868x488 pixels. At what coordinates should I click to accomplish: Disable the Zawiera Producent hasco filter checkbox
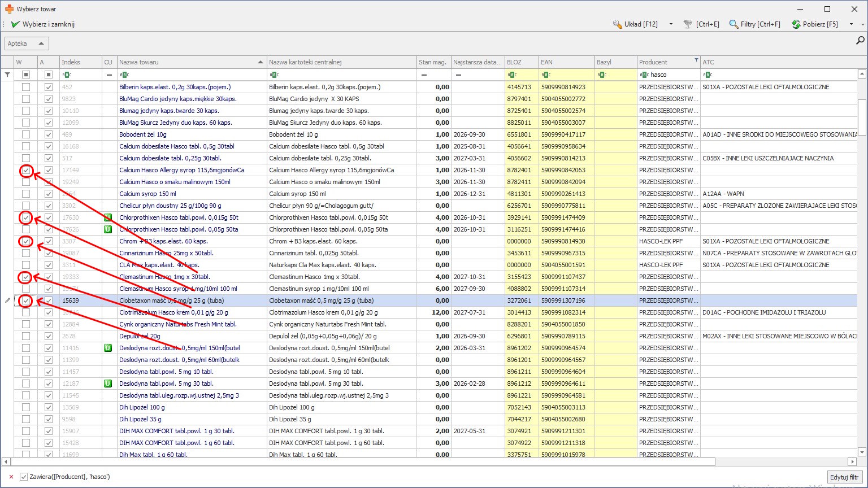[x=24, y=477]
